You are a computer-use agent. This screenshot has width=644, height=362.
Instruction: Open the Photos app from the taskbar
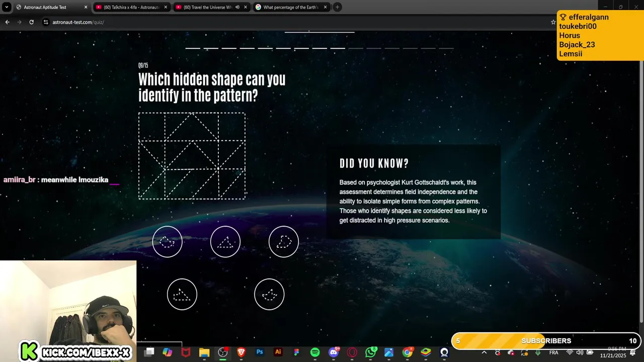click(389, 352)
